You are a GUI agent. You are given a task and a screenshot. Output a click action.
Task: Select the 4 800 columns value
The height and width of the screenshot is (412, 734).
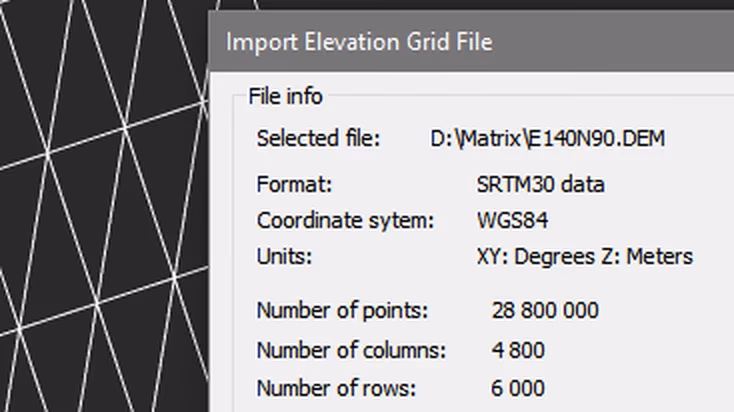pyautogui.click(x=518, y=350)
